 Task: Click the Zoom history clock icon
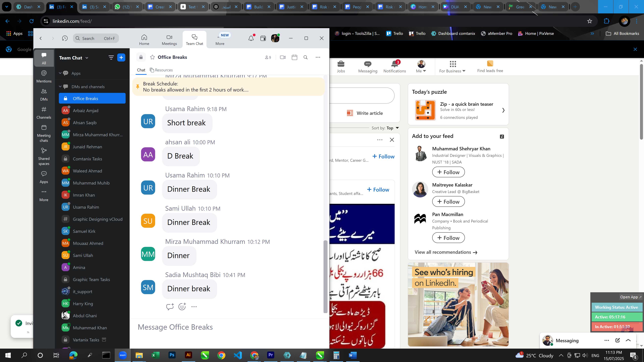pyautogui.click(x=65, y=38)
